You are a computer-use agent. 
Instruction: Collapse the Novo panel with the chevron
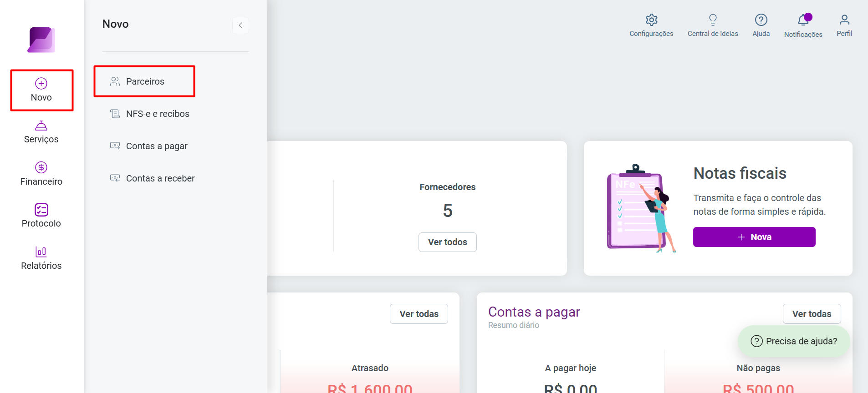coord(240,25)
